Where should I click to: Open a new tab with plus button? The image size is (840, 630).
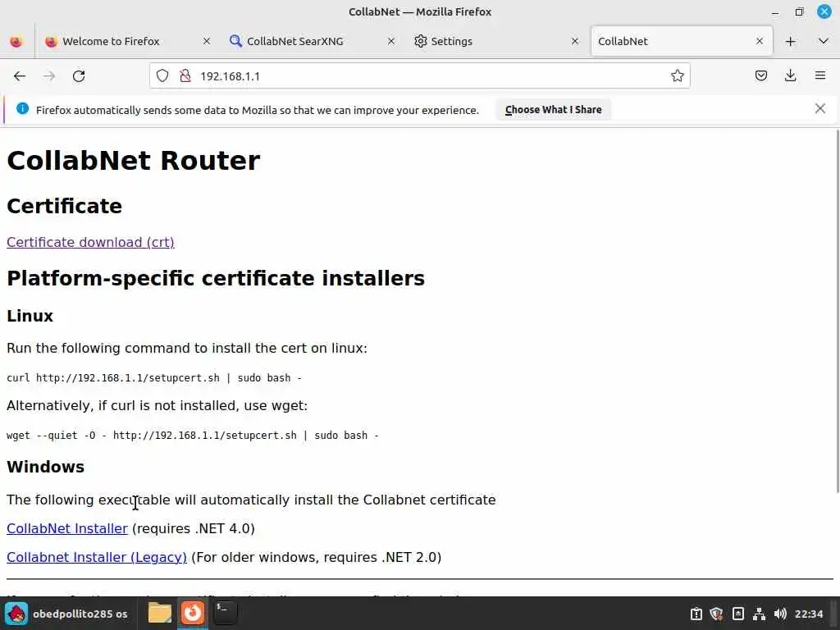[x=790, y=41]
